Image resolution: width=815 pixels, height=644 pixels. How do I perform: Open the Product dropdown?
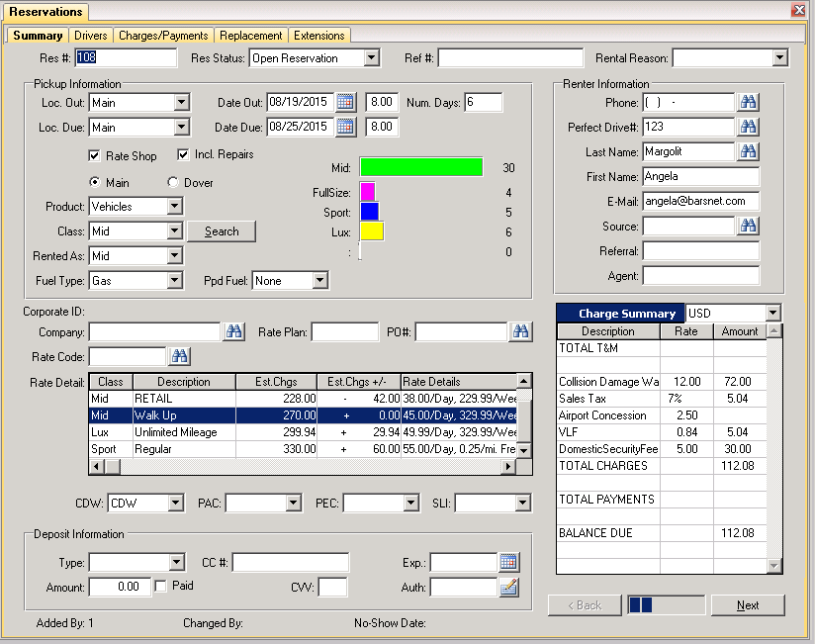pyautogui.click(x=175, y=207)
